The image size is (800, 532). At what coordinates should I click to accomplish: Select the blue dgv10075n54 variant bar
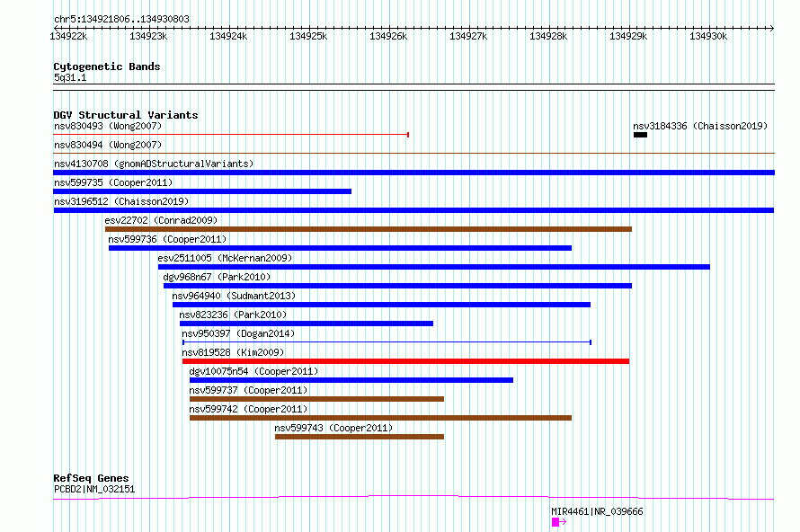(x=351, y=380)
